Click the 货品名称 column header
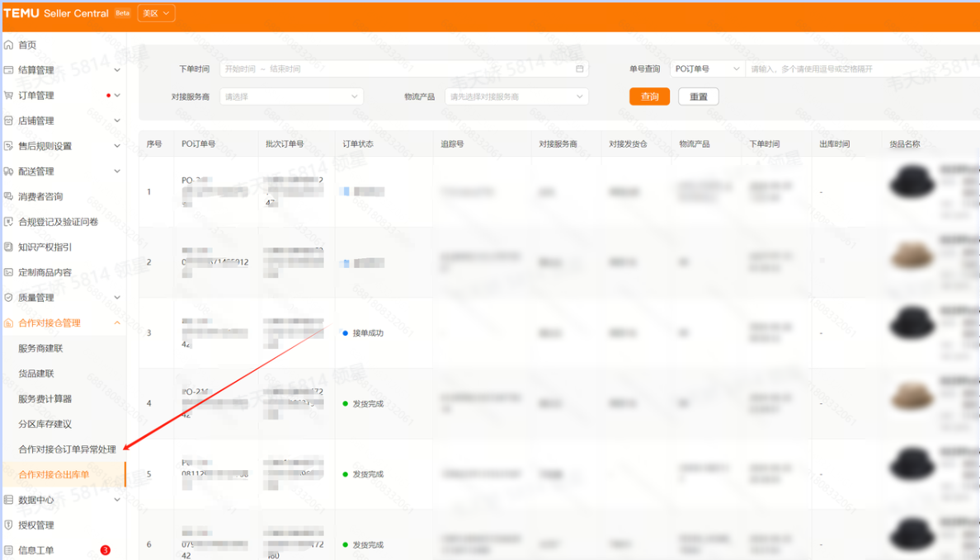The height and width of the screenshot is (560, 980). [x=905, y=144]
